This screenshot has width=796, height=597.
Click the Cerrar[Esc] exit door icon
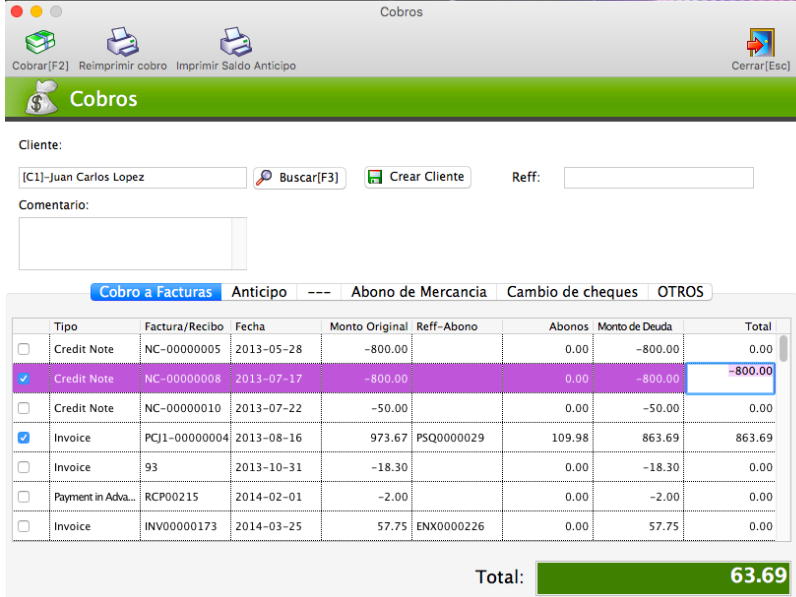pyautogui.click(x=760, y=42)
